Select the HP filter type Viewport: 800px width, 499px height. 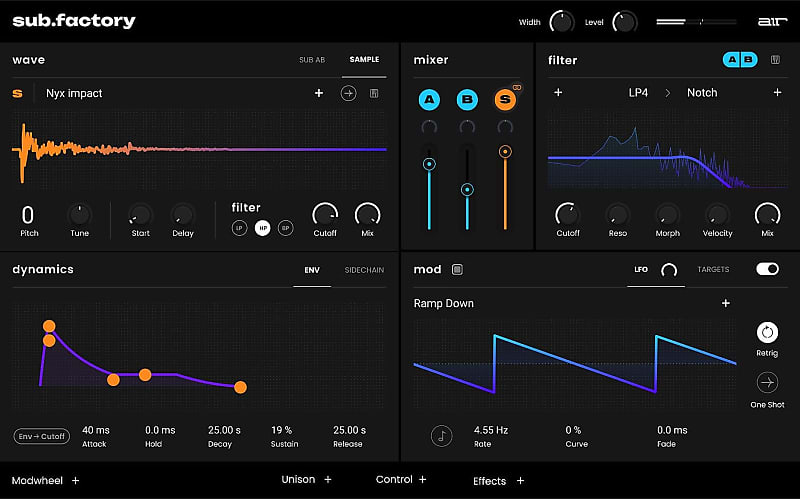262,228
